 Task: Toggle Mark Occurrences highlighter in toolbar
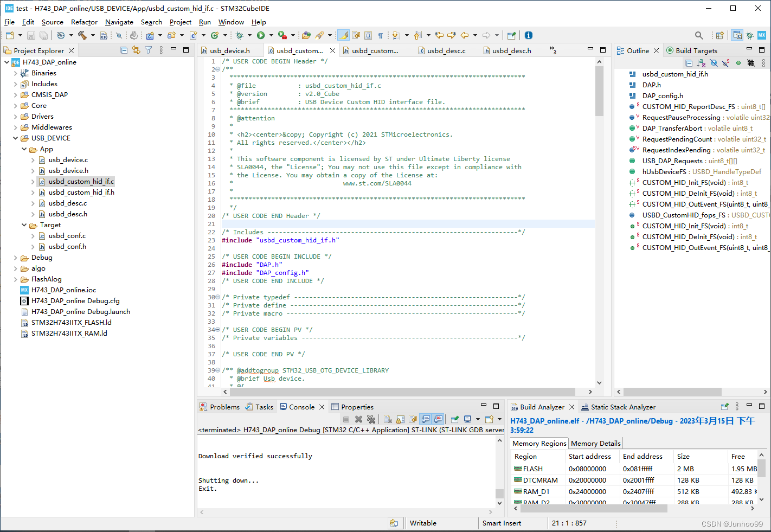click(344, 35)
